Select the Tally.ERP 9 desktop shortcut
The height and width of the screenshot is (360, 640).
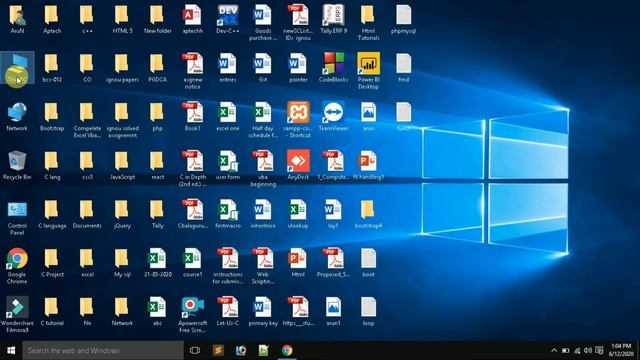[x=333, y=19]
